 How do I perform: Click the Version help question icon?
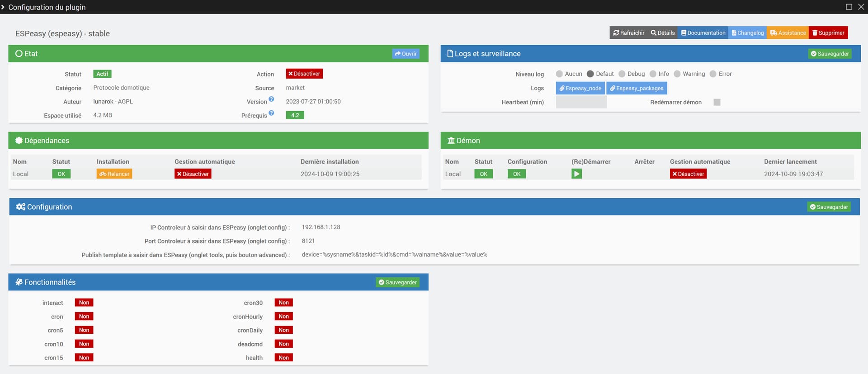click(271, 99)
